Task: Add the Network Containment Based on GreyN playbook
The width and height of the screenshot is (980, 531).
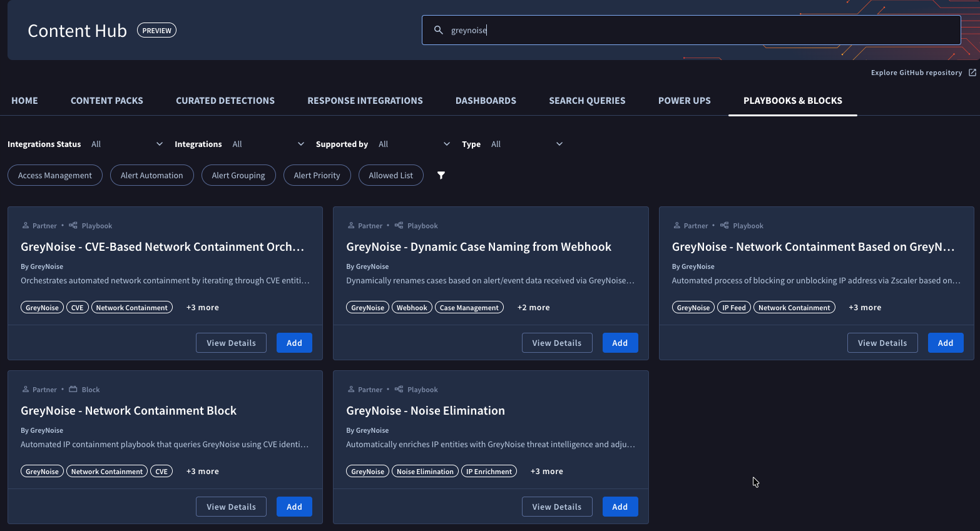Action: [x=946, y=343]
